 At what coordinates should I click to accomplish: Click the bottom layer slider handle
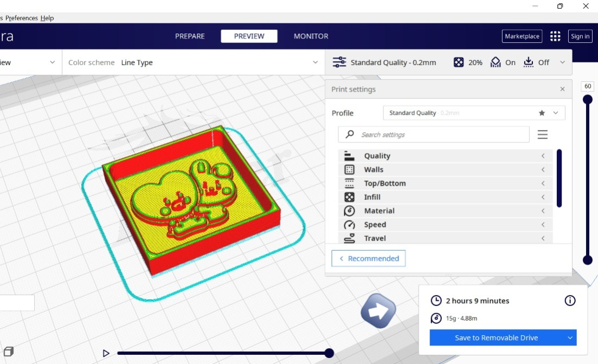(588, 261)
